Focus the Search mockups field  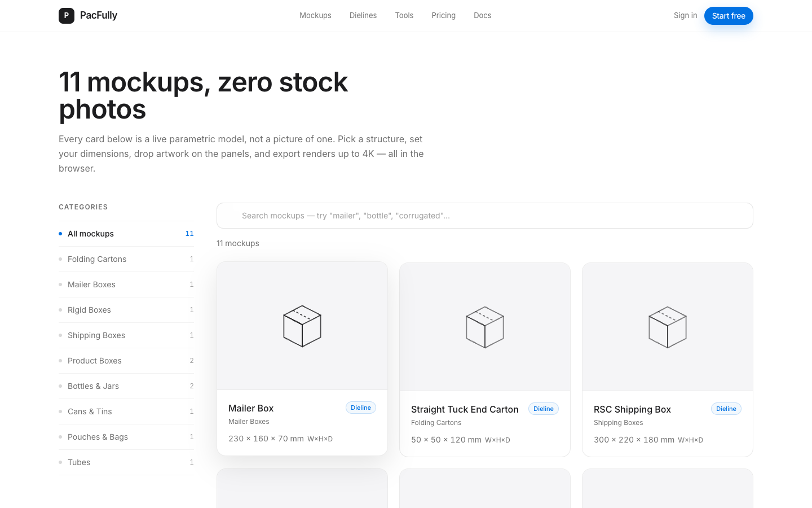click(x=485, y=216)
